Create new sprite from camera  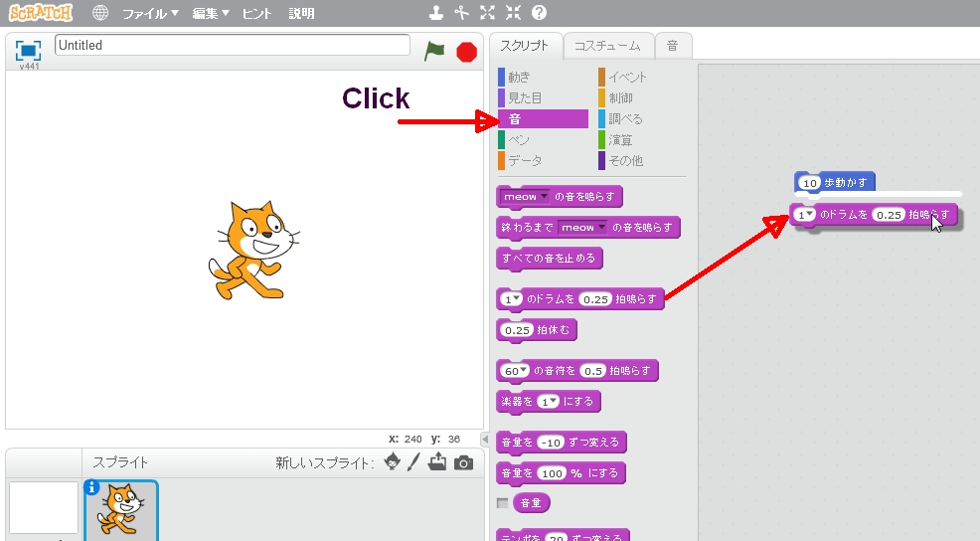[463, 462]
